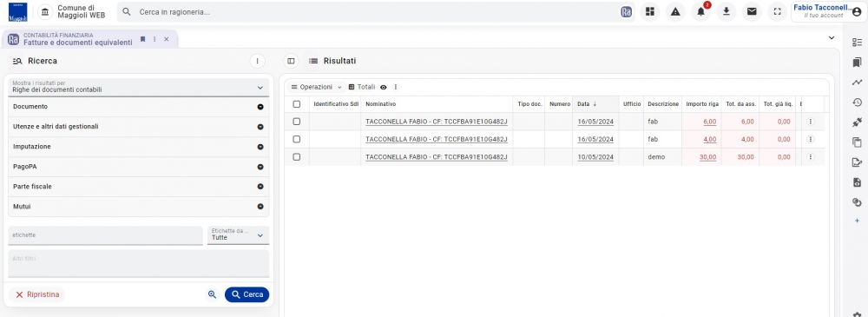Expand the Imputazione filter section
Image resolution: width=868 pixels, height=317 pixels.
[x=138, y=147]
